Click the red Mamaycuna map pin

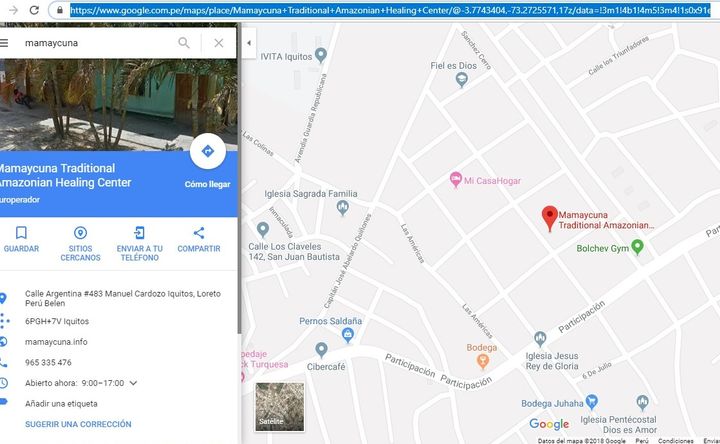[550, 218]
